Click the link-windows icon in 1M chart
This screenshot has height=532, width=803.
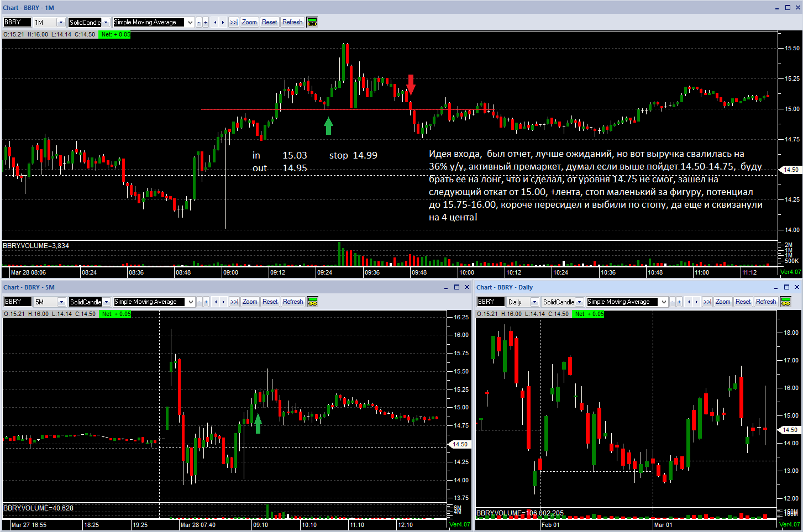312,22
